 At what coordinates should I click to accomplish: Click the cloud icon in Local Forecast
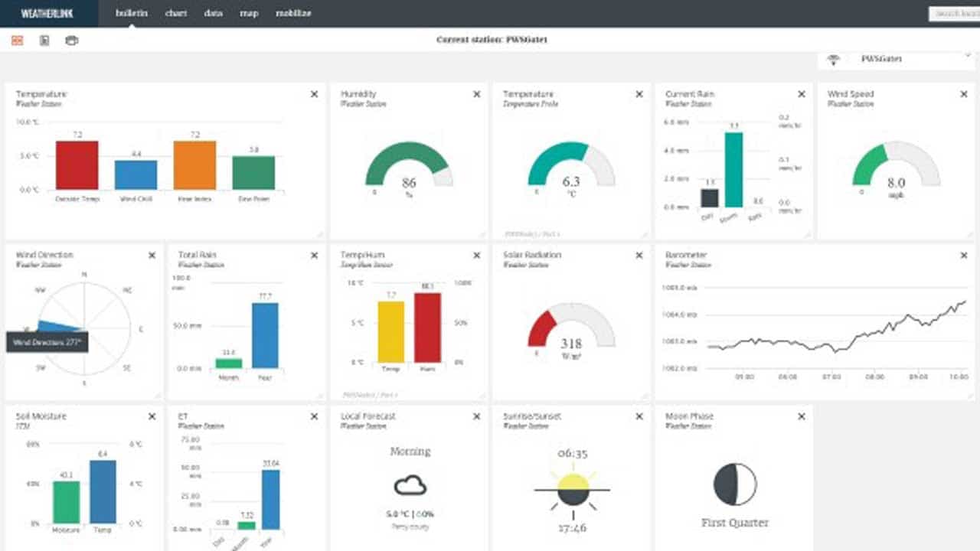[410, 485]
